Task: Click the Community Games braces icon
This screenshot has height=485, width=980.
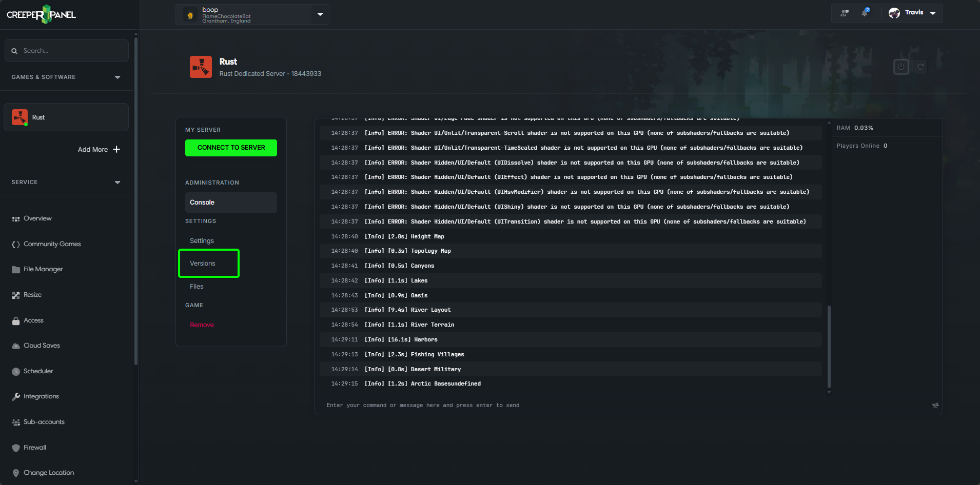Action: tap(16, 245)
